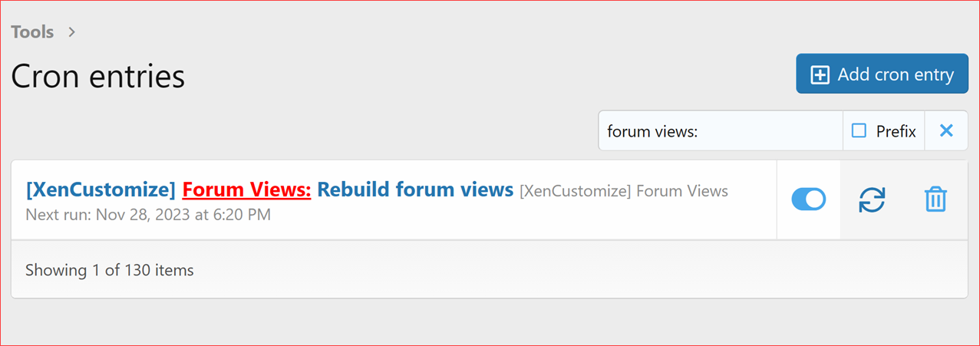The width and height of the screenshot is (980, 346).
Task: Delete the Rebuild forum views cron entry
Action: point(935,199)
